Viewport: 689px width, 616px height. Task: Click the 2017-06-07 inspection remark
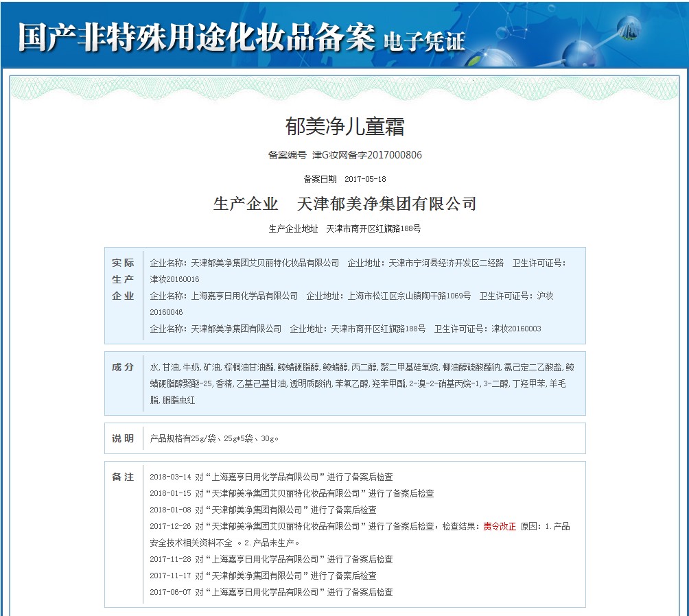click(x=271, y=592)
